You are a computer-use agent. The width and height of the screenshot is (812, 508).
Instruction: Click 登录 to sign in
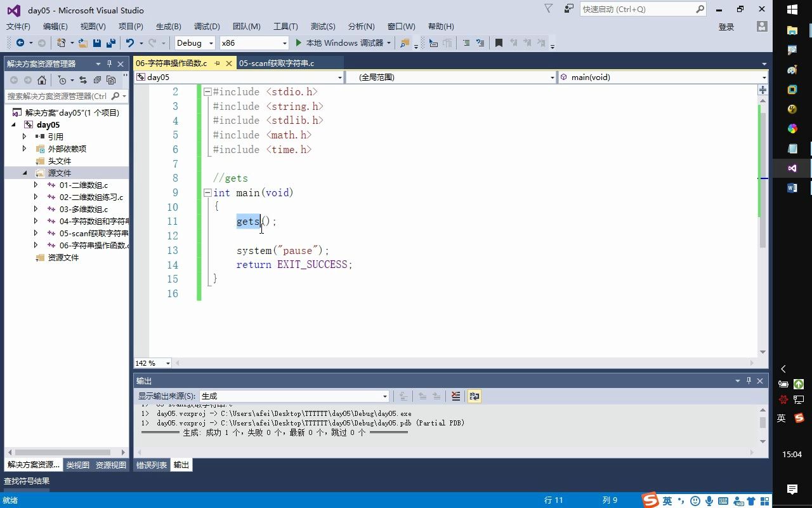pyautogui.click(x=726, y=27)
